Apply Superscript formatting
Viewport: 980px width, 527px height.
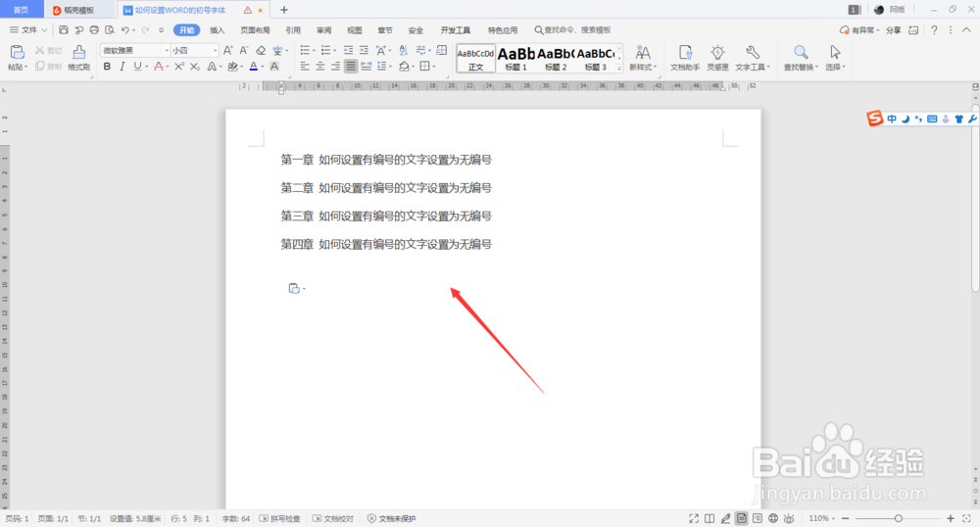tap(179, 67)
